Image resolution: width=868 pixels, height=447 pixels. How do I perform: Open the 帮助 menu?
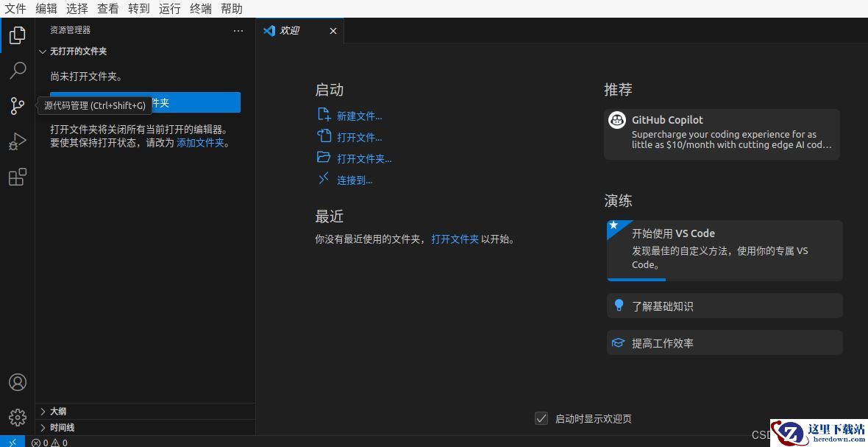(x=232, y=8)
